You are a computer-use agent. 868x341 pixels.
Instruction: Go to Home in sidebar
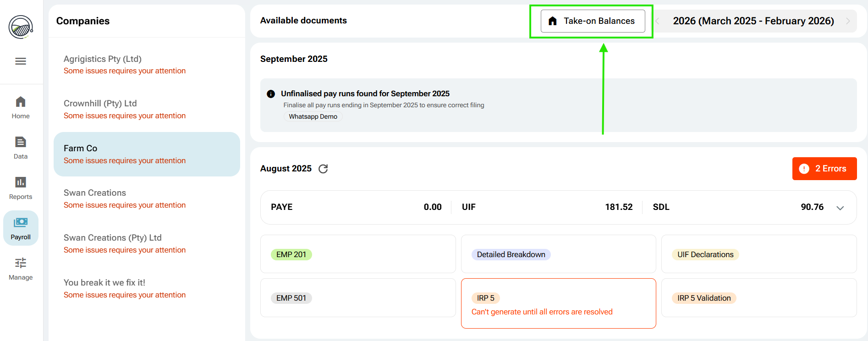tap(21, 108)
